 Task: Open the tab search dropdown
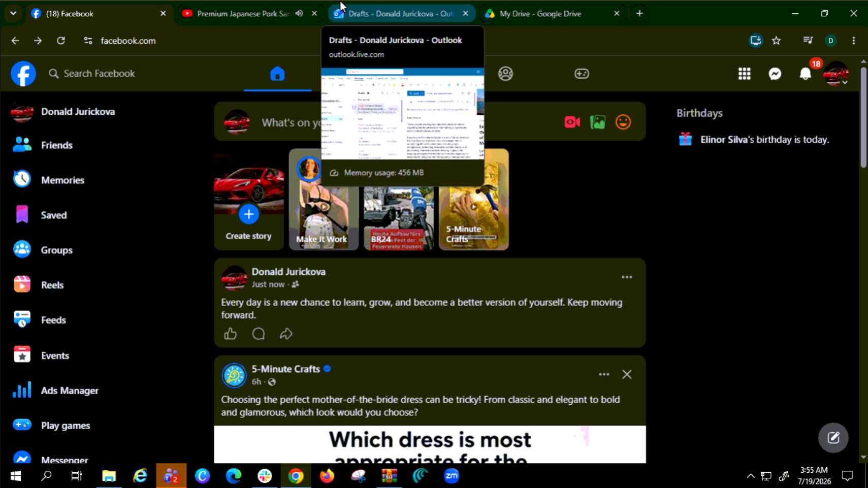13,14
